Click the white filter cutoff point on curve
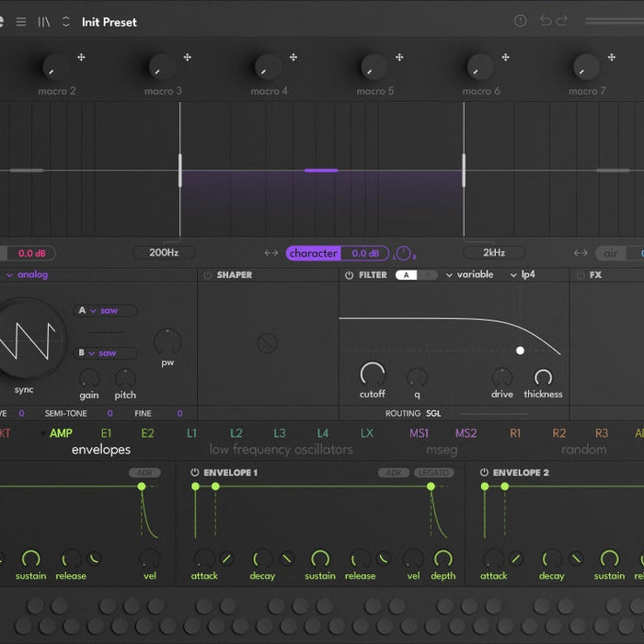The image size is (644, 644). (x=520, y=351)
